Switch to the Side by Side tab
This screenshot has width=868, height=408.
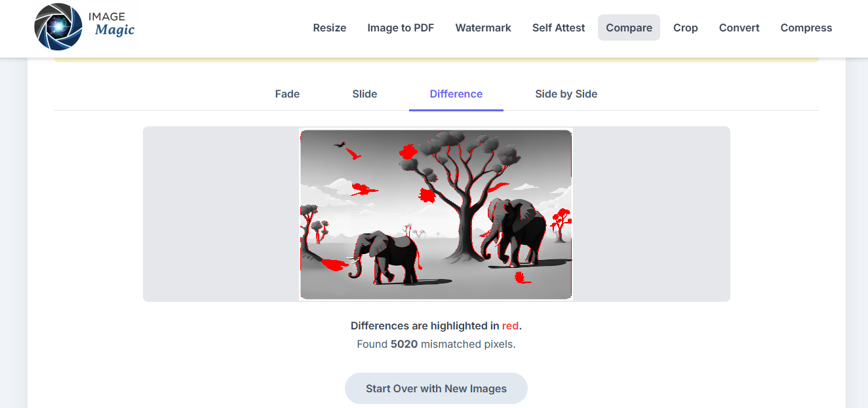click(x=566, y=94)
